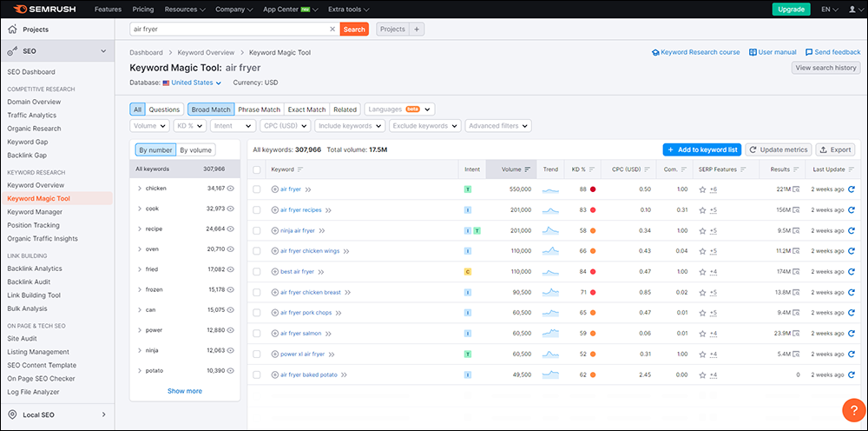Toggle the select-all checkbox in table header
The image size is (868, 431).
click(x=257, y=169)
